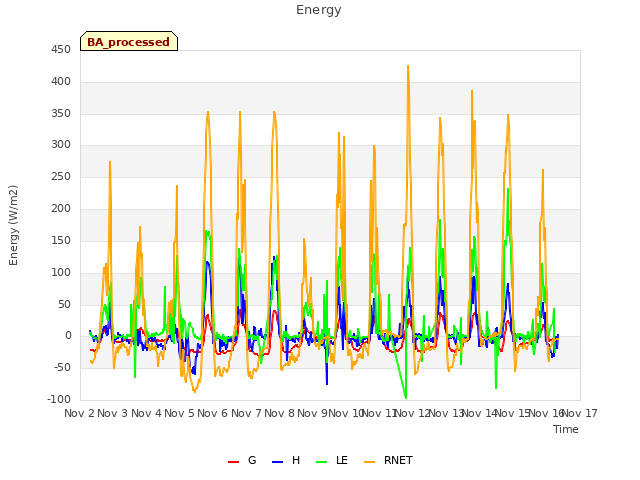Click the Nov 6 axis tick label
Screen dimensions: 640x480
pyautogui.click(x=213, y=413)
